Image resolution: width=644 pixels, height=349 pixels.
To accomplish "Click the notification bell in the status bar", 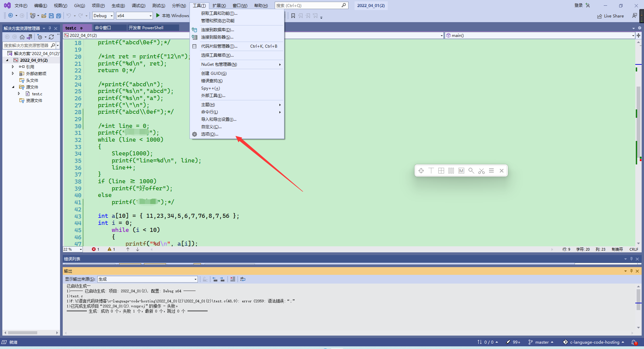I will [x=634, y=342].
